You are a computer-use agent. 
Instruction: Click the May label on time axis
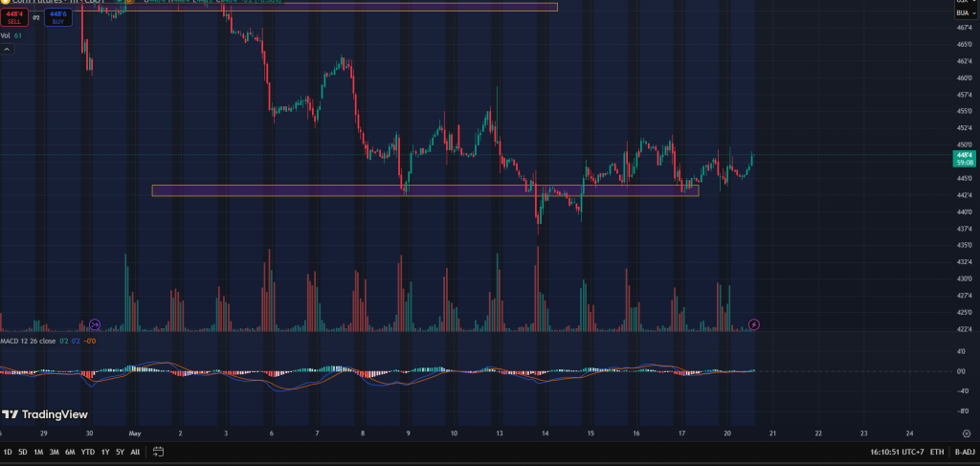click(x=134, y=433)
